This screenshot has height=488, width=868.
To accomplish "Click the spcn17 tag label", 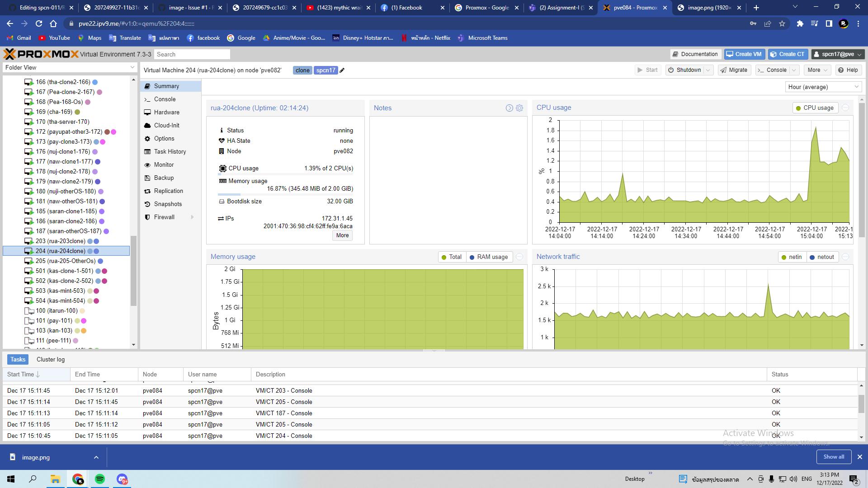I will [x=326, y=70].
